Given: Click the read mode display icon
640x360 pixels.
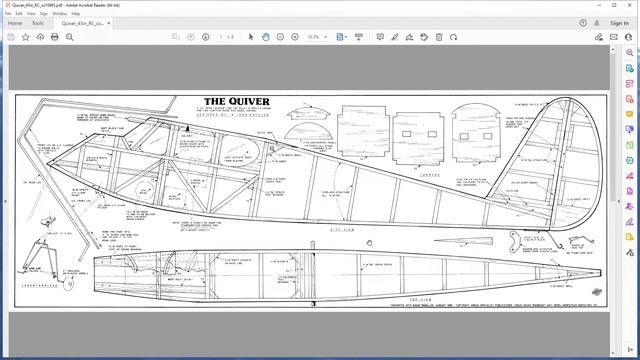Looking at the screenshot, I should tap(359, 37).
